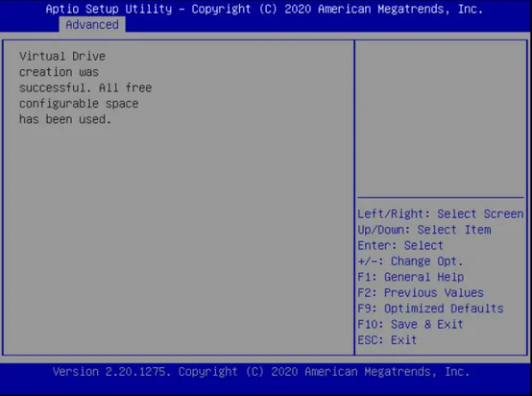Image resolution: width=532 pixels, height=396 pixels.
Task: Click the empty main panel area below message
Action: [x=178, y=237]
